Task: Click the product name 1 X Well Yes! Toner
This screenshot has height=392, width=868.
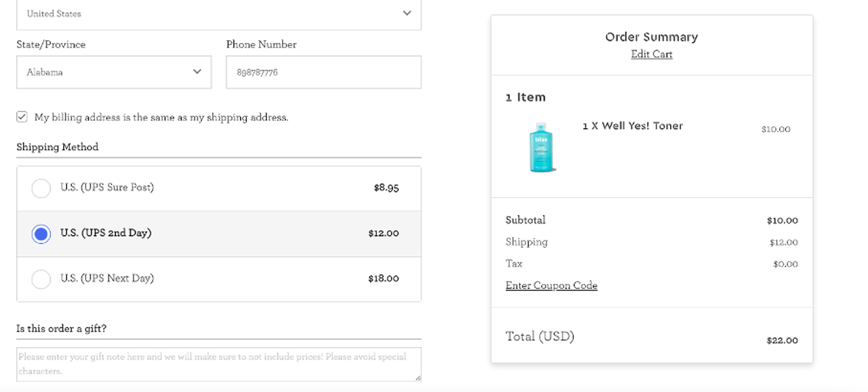Action: 632,126
